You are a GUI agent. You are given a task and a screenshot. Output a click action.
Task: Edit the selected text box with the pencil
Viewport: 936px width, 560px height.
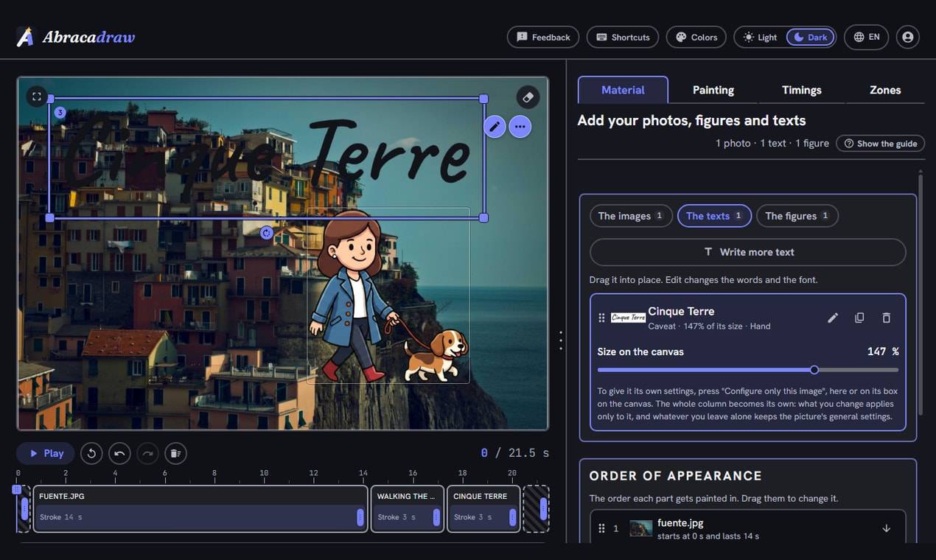(x=495, y=127)
